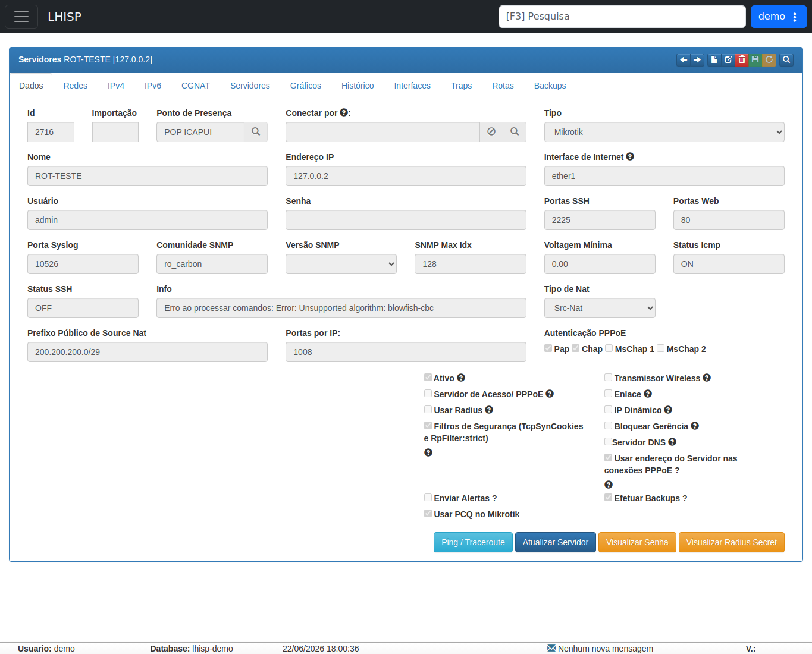Viewport: 812px width, 654px height.
Task: Open the demo user menu
Action: click(778, 17)
